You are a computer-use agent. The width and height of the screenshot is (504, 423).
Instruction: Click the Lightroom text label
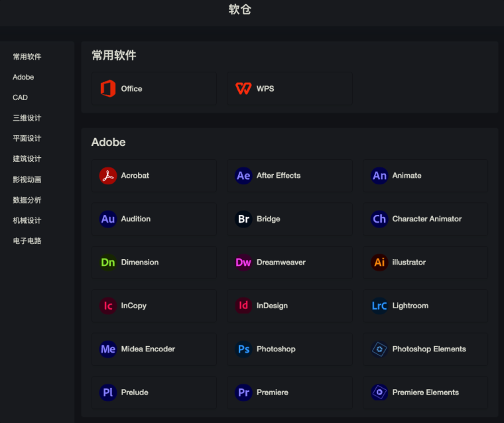(x=410, y=306)
